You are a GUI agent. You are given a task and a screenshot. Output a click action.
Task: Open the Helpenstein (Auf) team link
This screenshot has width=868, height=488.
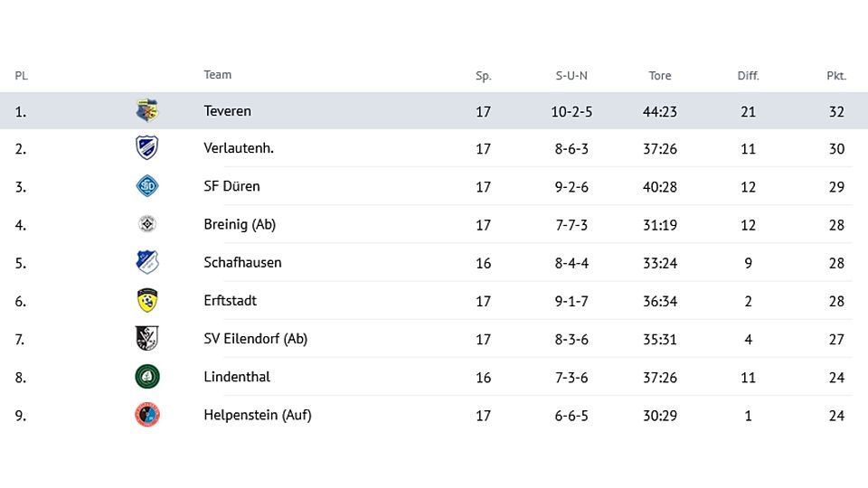click(x=258, y=415)
